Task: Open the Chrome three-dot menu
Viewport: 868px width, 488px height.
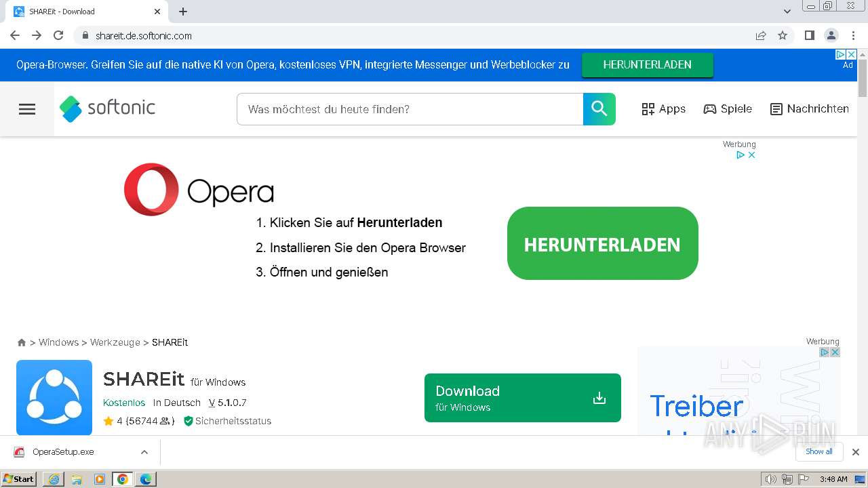Action: (853, 35)
